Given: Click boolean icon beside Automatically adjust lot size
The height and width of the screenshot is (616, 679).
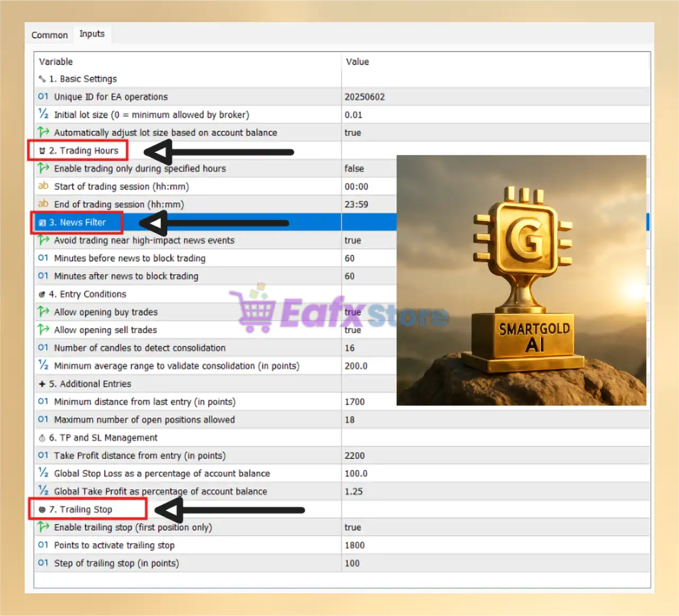Looking at the screenshot, I should (43, 132).
